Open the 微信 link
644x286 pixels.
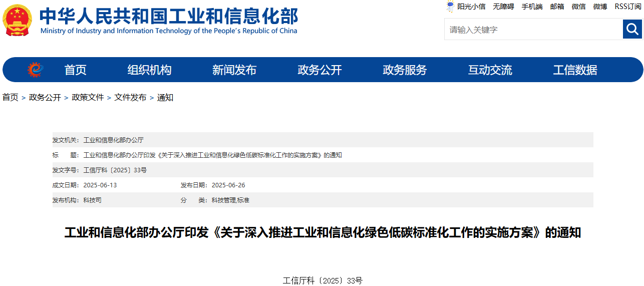coord(578,7)
